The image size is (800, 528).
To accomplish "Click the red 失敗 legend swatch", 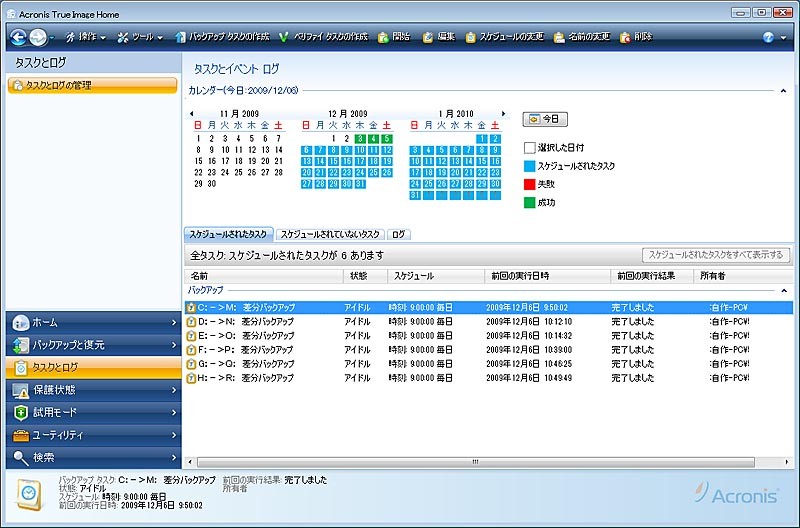I will click(x=529, y=184).
